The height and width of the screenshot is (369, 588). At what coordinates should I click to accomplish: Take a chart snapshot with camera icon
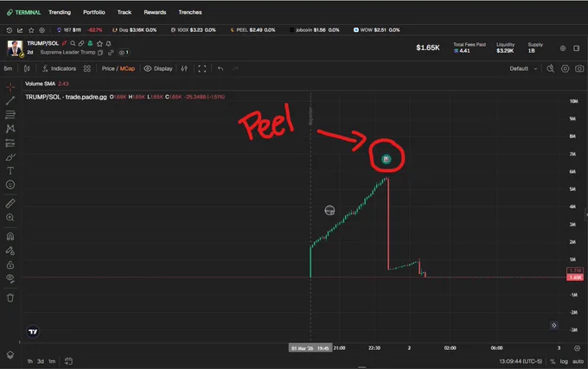(x=579, y=68)
